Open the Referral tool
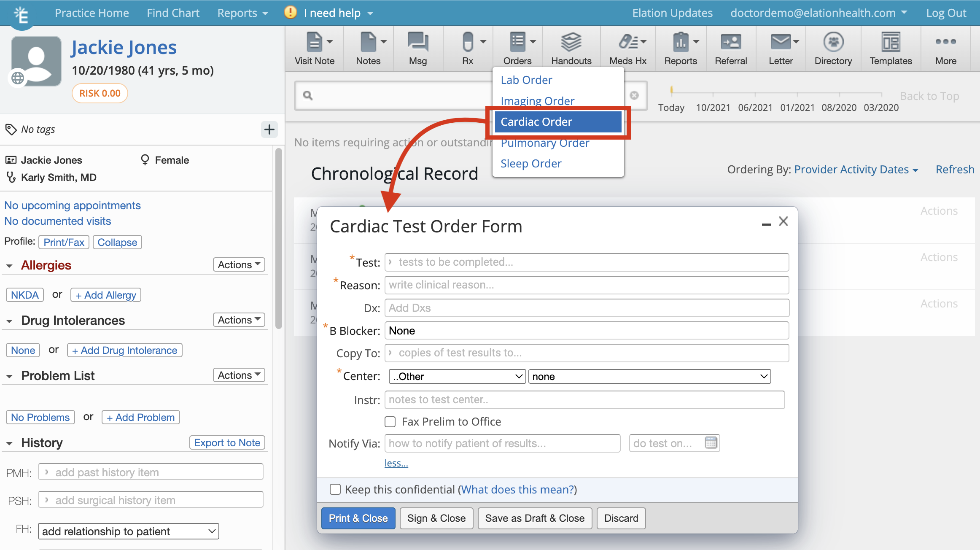Image resolution: width=980 pixels, height=550 pixels. pyautogui.click(x=731, y=48)
